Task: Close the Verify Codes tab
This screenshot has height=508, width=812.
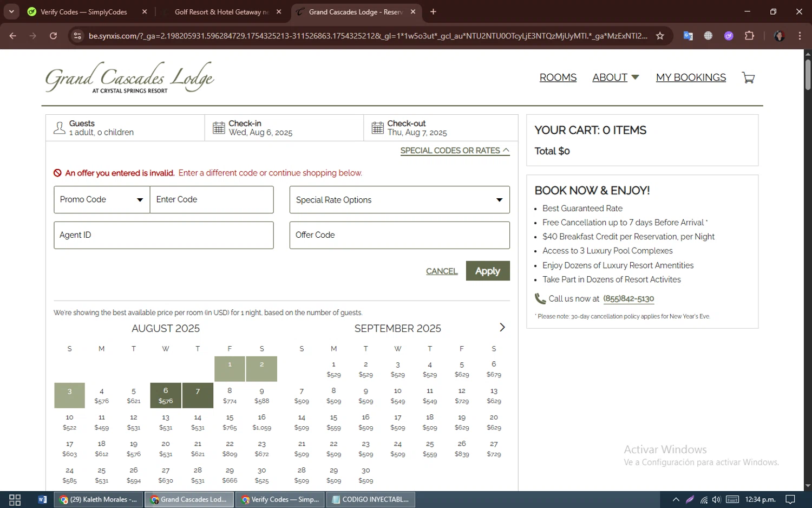Action: (145, 12)
